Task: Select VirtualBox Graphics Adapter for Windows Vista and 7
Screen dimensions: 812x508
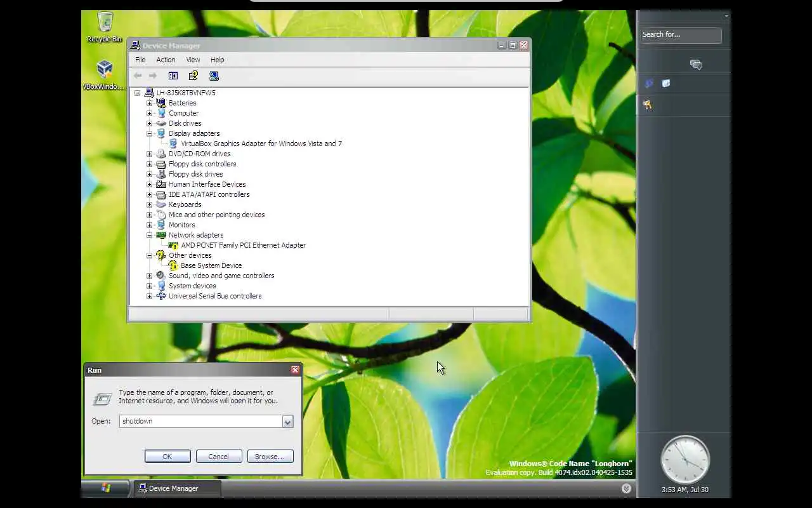Action: 261,144
